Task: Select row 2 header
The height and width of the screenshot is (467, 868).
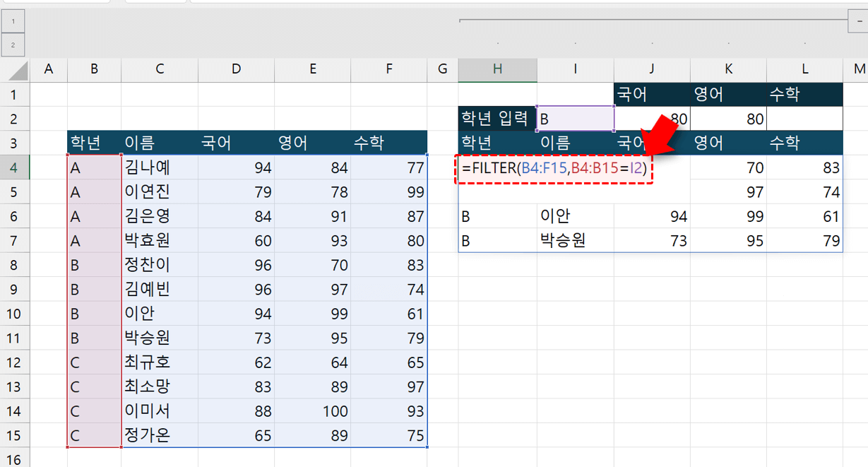Action: point(14,119)
